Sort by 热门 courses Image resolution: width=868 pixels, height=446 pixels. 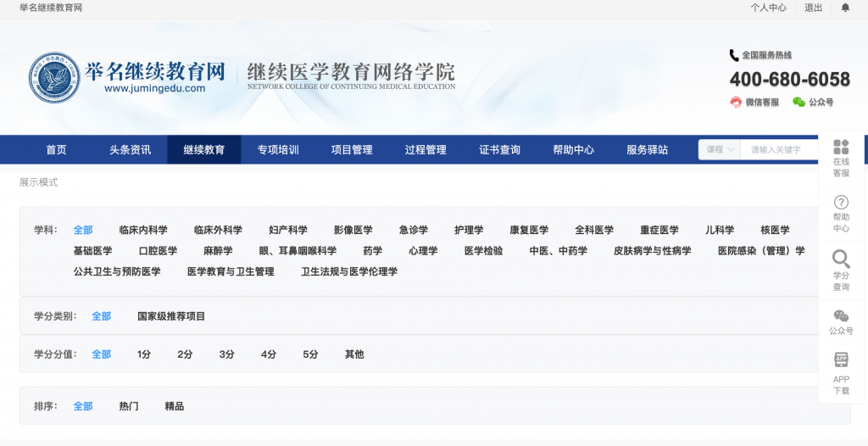129,406
